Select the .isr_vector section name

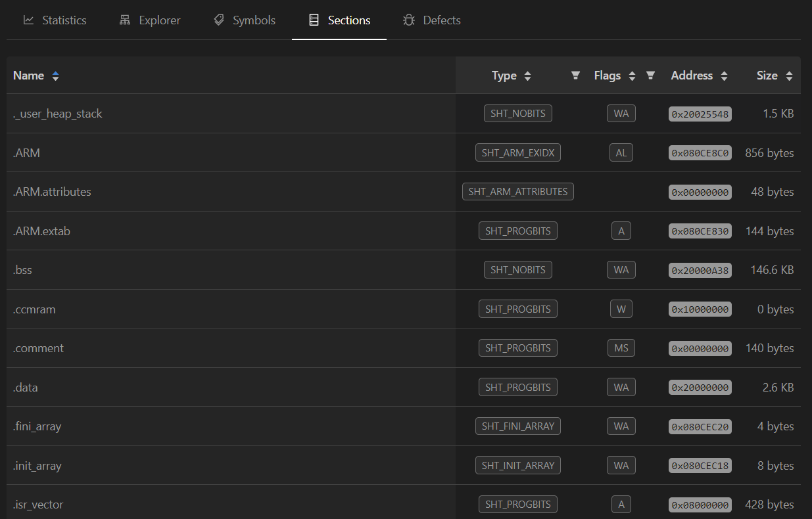coord(38,505)
